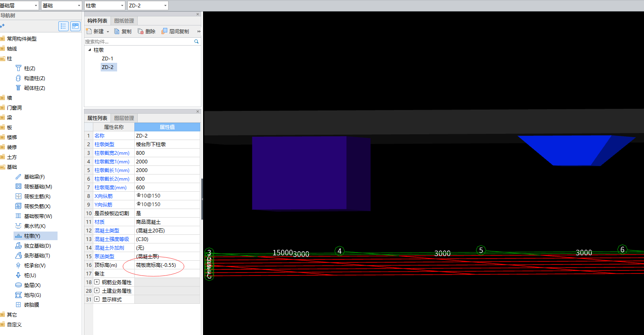
Task: Collapse the 柱 folder
Action: pyautogui.click(x=2, y=58)
